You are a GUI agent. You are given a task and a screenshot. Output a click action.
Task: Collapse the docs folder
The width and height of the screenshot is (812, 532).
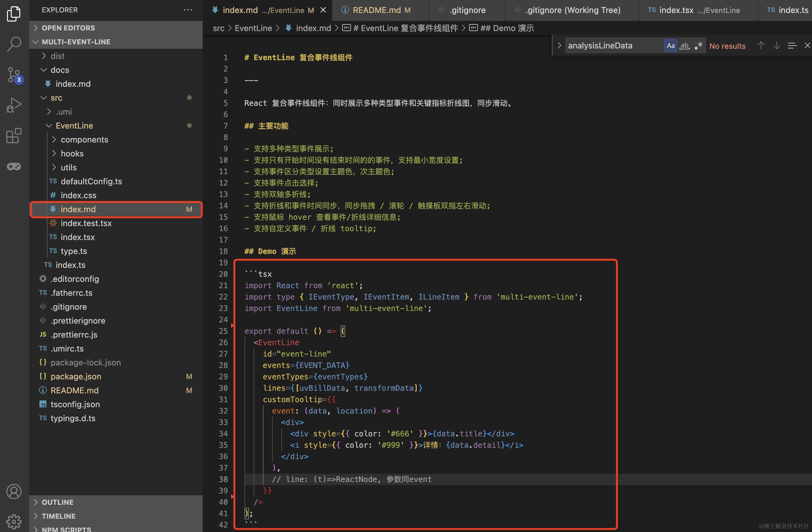coord(116,70)
